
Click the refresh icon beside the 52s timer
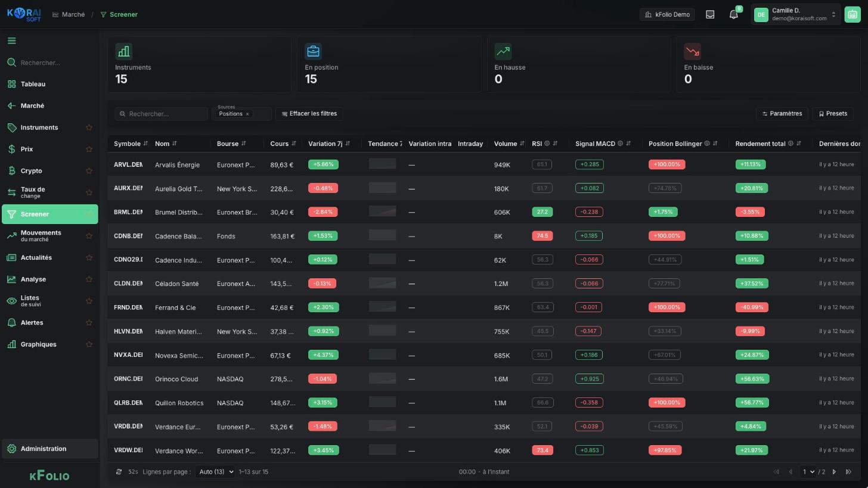[x=119, y=472]
